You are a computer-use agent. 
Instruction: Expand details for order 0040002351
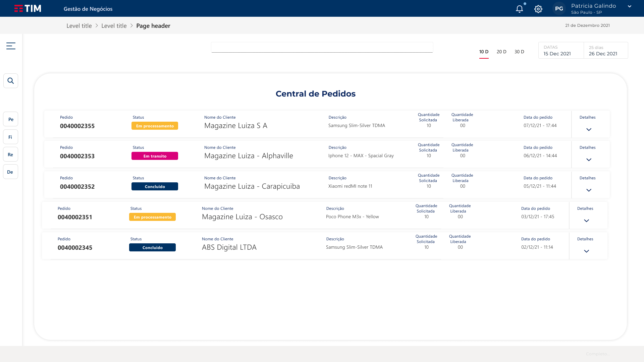[586, 221]
